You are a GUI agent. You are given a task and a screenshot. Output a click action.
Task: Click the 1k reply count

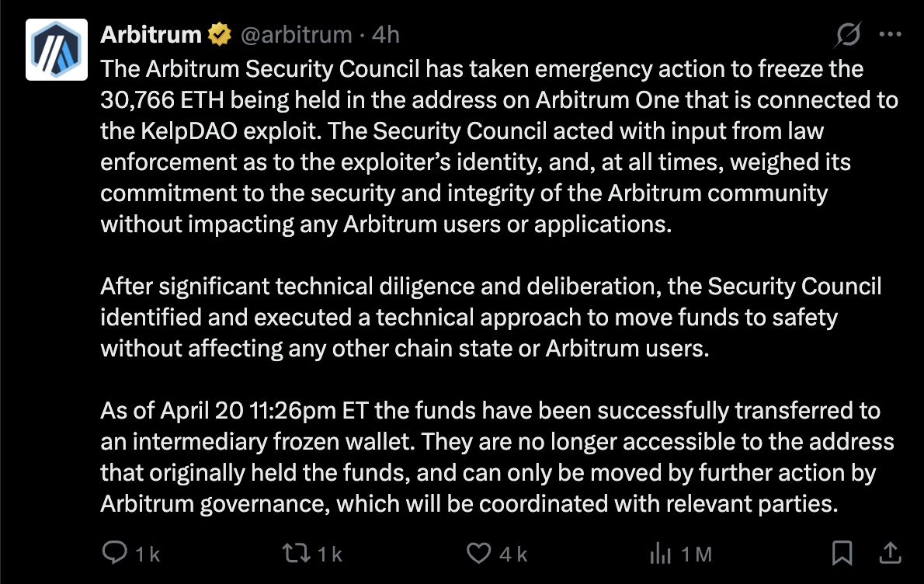pyautogui.click(x=148, y=554)
